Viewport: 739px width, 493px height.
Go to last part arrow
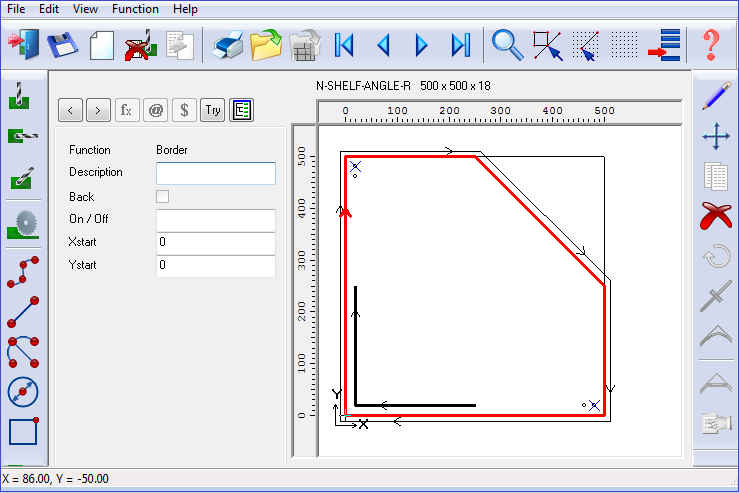tap(460, 45)
